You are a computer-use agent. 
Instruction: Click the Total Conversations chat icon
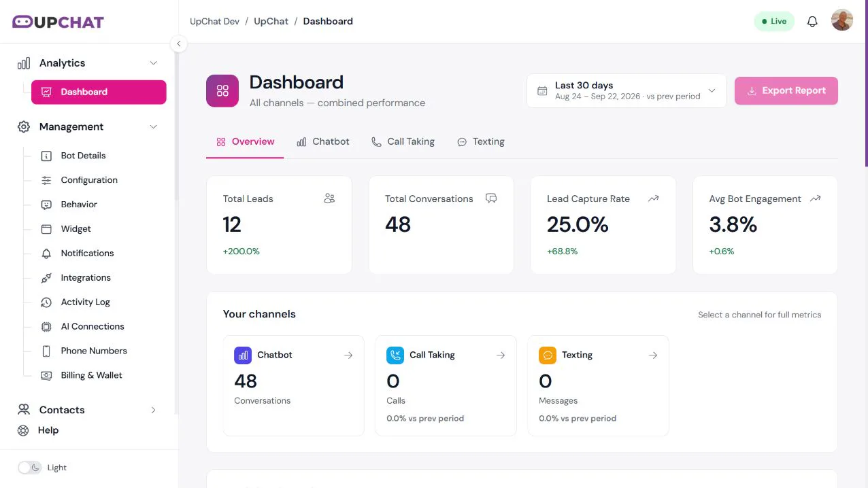click(x=491, y=198)
